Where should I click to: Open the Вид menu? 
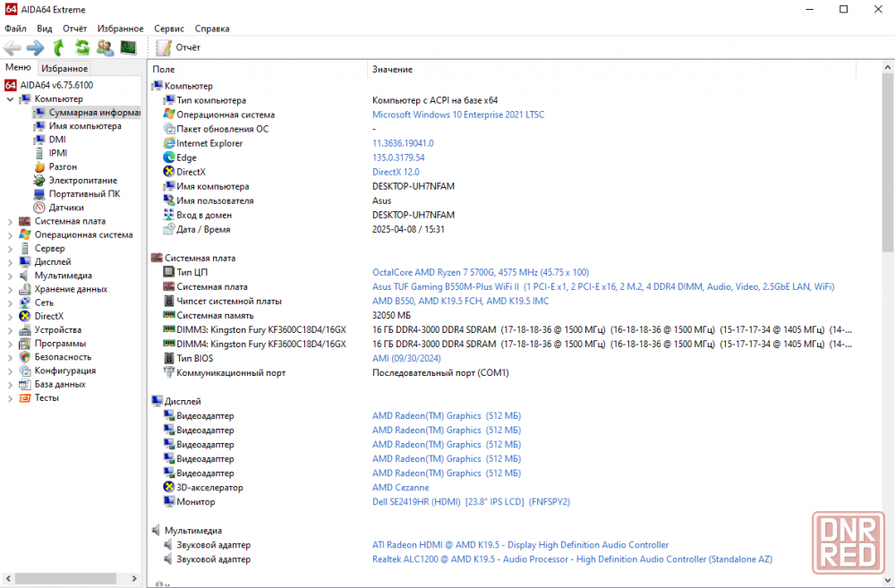coord(45,29)
